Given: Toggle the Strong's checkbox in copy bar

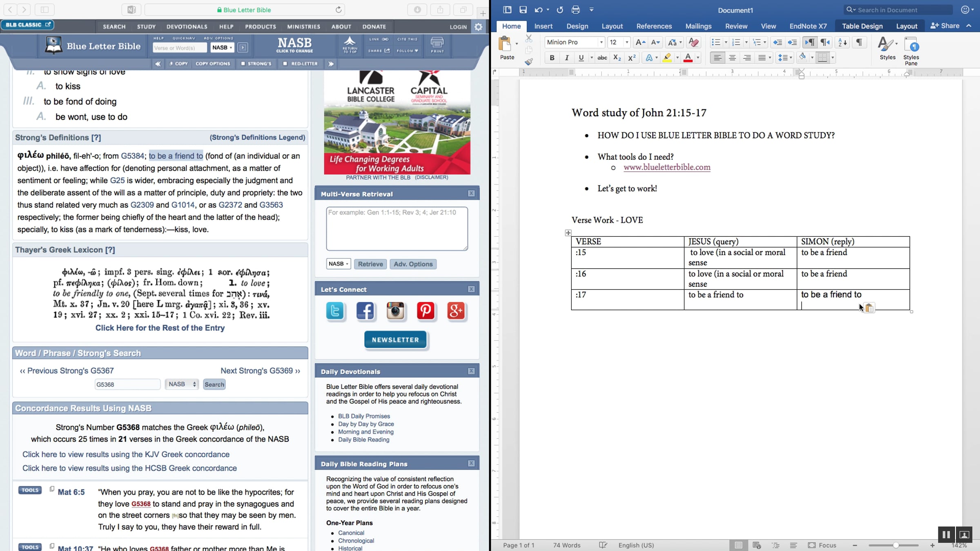Looking at the screenshot, I should tap(243, 64).
